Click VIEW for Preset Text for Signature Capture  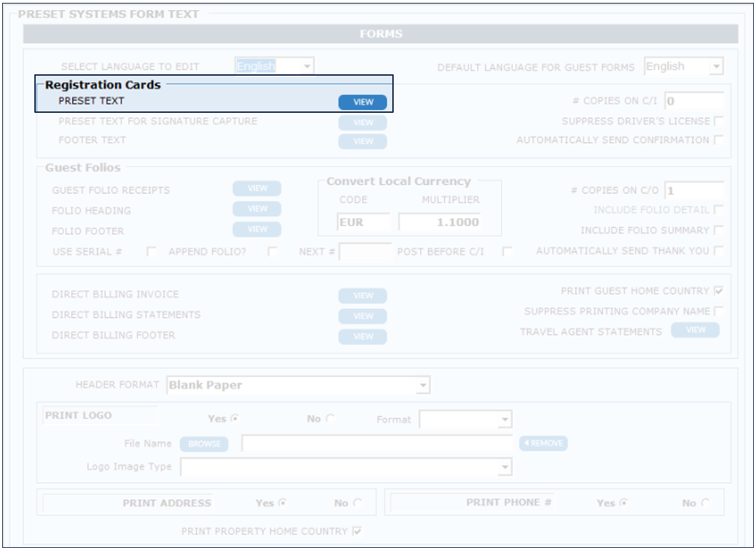(x=362, y=122)
